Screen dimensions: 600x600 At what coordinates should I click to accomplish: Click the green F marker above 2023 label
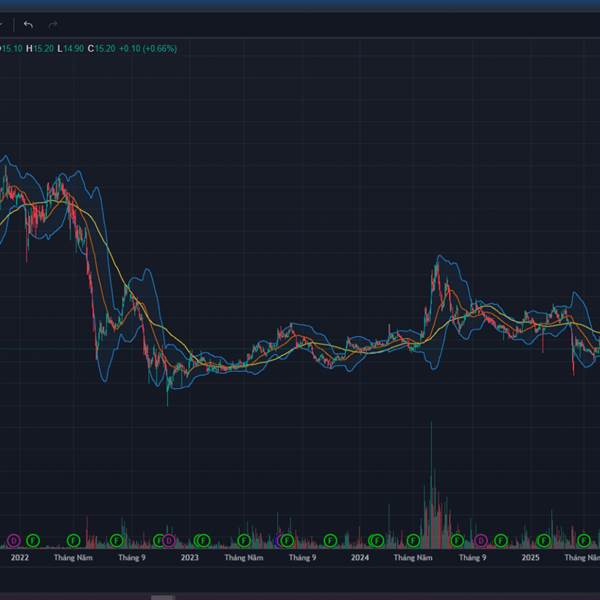201,540
